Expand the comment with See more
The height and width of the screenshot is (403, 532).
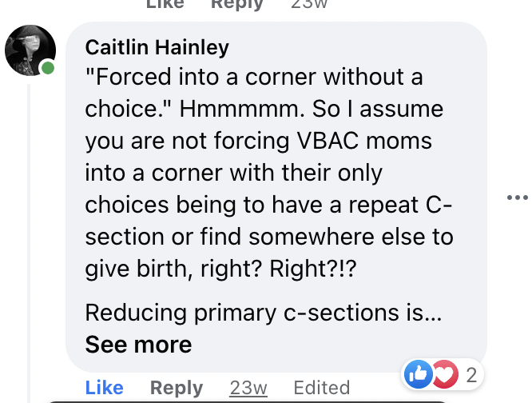click(x=138, y=345)
